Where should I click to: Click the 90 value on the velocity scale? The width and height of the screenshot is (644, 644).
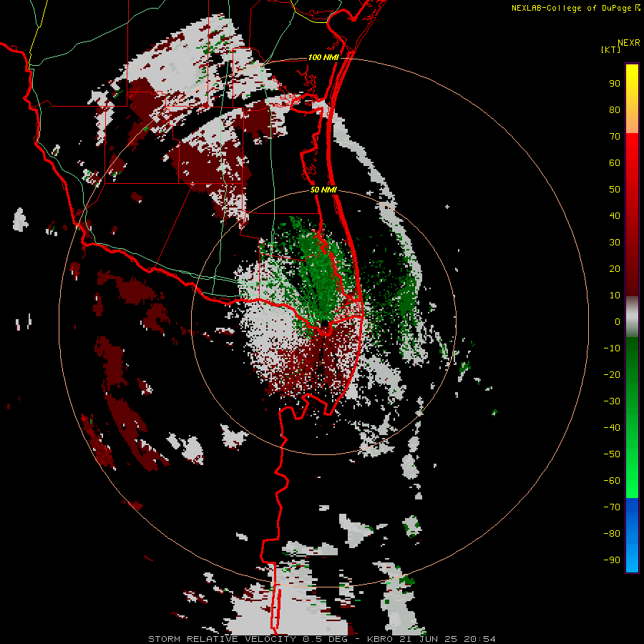615,84
